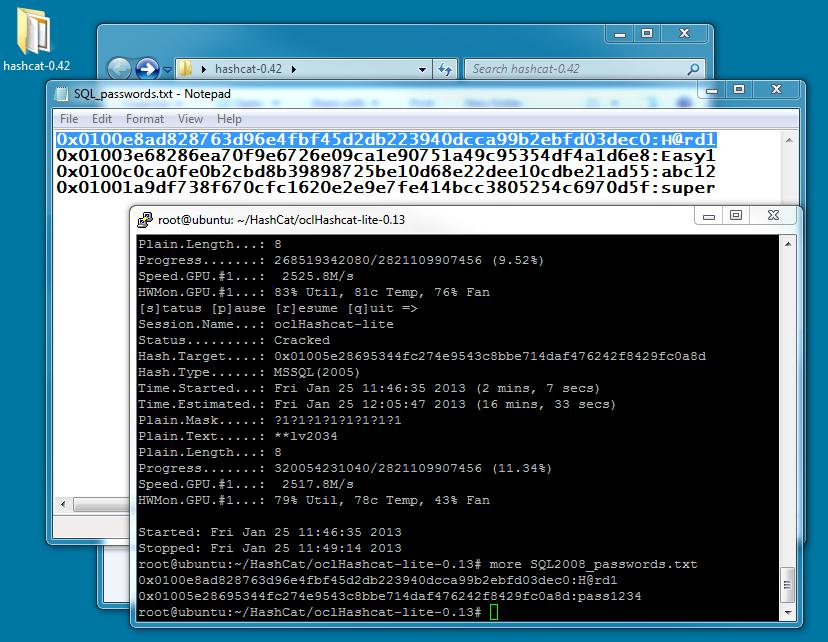Maximize the Notepad window
The height and width of the screenshot is (642, 828).
tap(739, 90)
